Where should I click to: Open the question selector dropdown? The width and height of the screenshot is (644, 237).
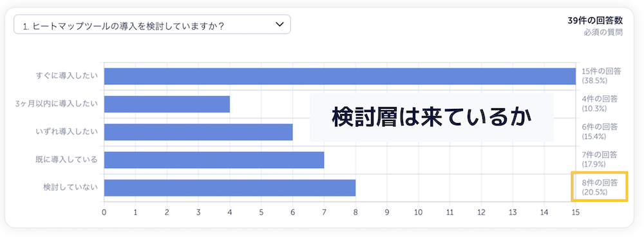pos(152,24)
